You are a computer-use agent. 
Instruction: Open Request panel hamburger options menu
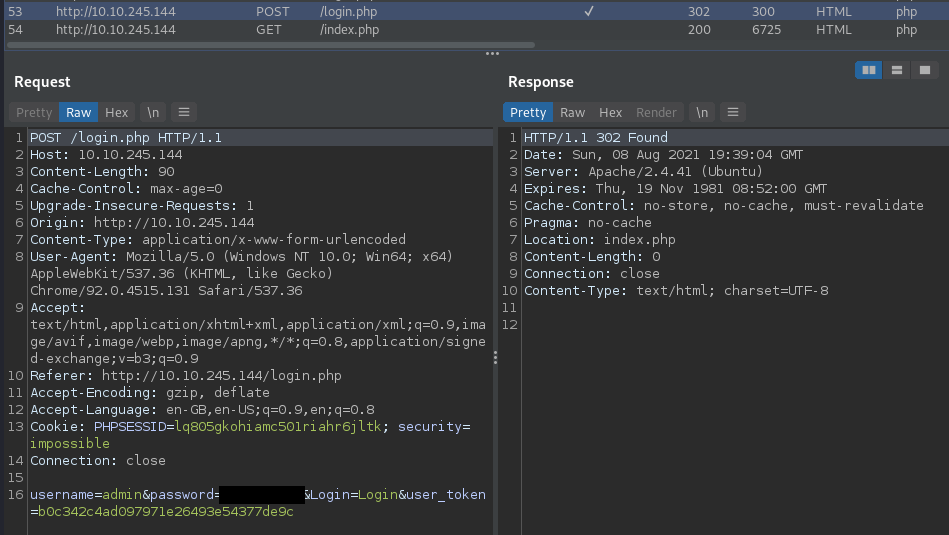184,113
